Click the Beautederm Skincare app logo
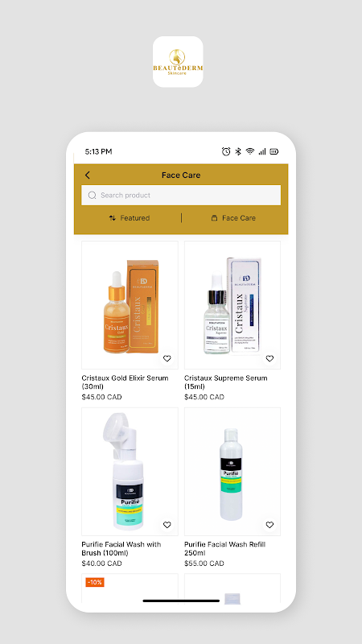 tap(178, 62)
